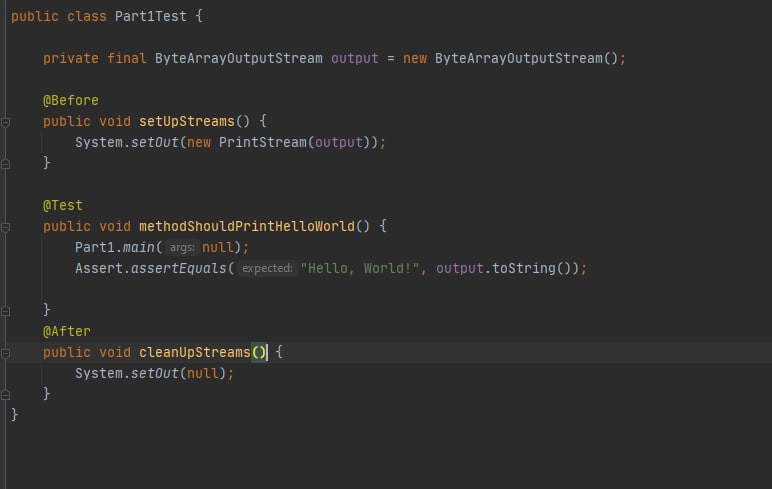Click the 'private' keyword
Screen dimensions: 772x489
coord(70,59)
